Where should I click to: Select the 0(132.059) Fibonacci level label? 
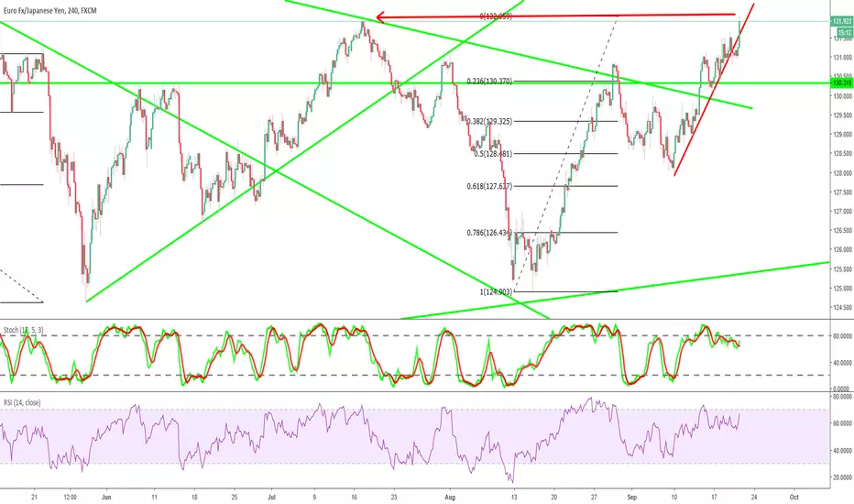tap(496, 16)
